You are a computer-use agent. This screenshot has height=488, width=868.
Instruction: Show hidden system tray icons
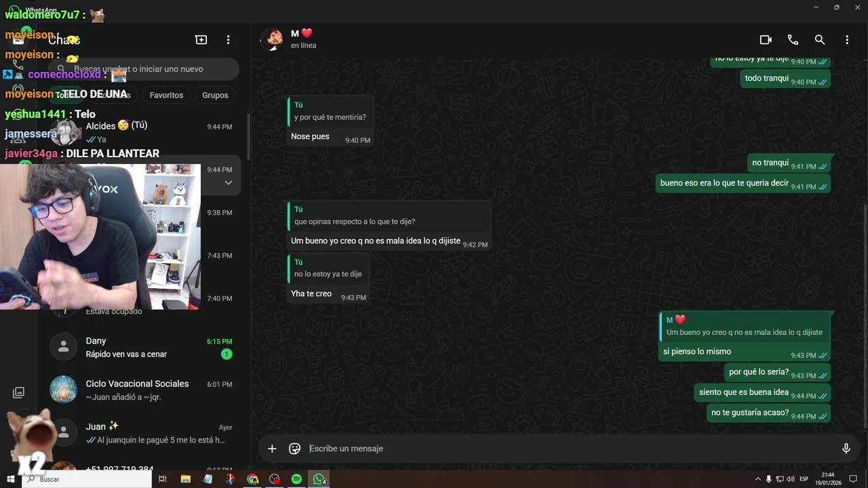point(757,479)
